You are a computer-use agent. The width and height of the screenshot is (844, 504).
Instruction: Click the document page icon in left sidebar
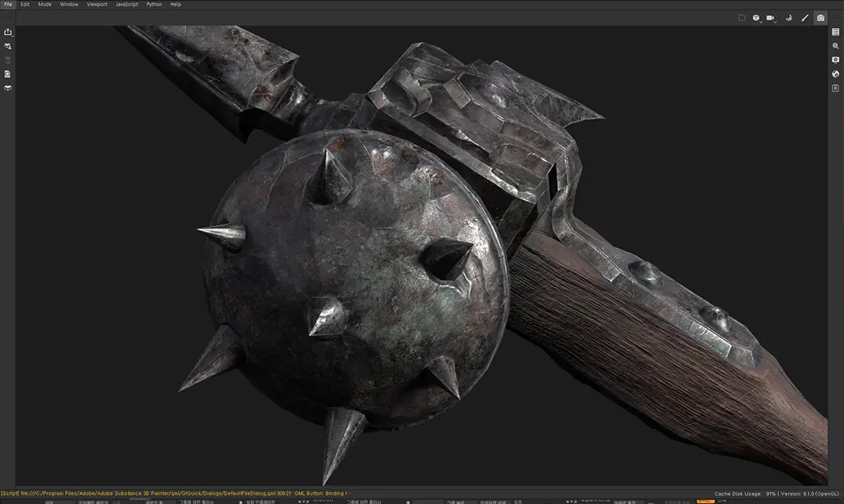coord(7,74)
